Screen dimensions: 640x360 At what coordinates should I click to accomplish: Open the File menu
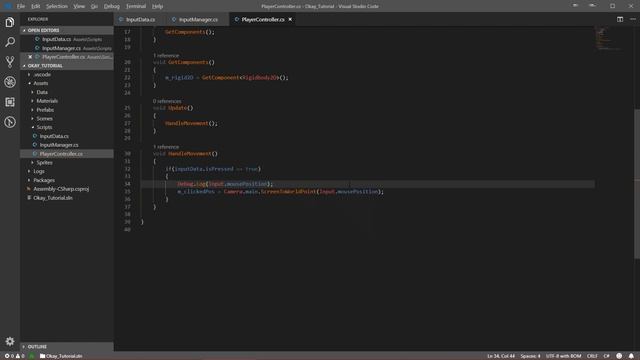pyautogui.click(x=21, y=6)
